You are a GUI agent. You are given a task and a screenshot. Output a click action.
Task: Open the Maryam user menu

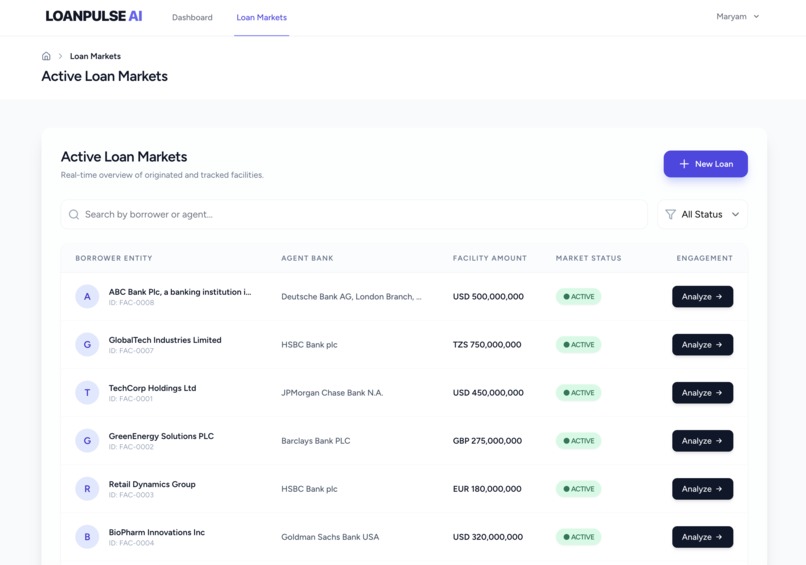[x=738, y=16]
